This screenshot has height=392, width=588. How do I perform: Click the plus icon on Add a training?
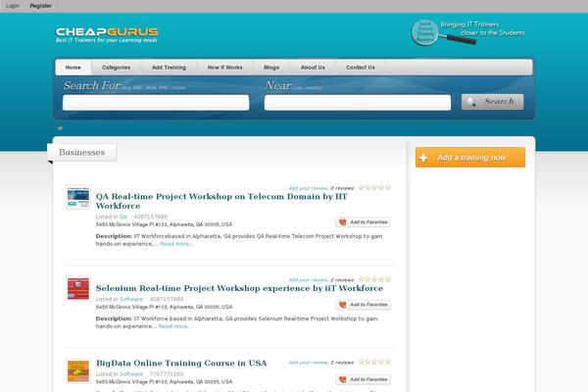pyautogui.click(x=423, y=158)
